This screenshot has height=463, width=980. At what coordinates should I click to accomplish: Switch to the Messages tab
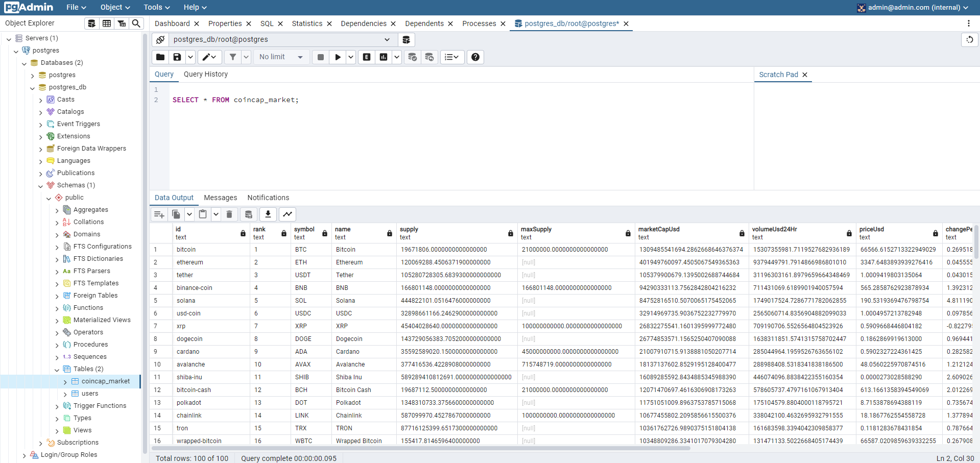coord(221,198)
